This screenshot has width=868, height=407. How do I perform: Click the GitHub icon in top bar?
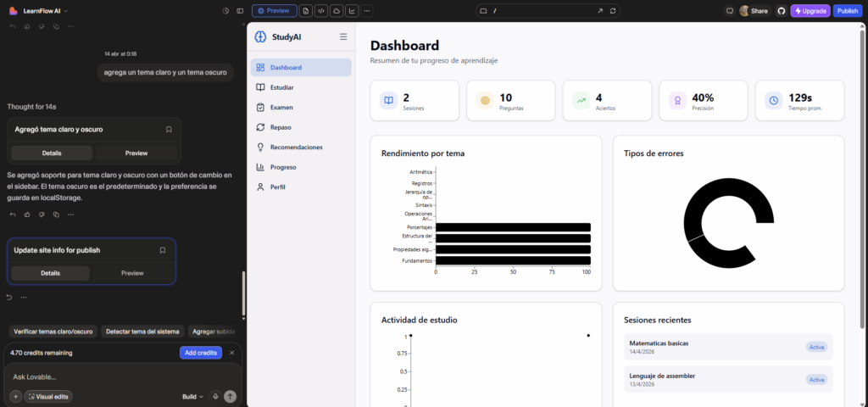tap(781, 11)
